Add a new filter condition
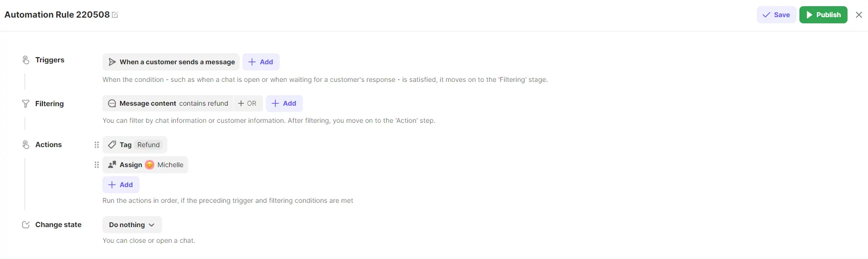 click(x=284, y=103)
